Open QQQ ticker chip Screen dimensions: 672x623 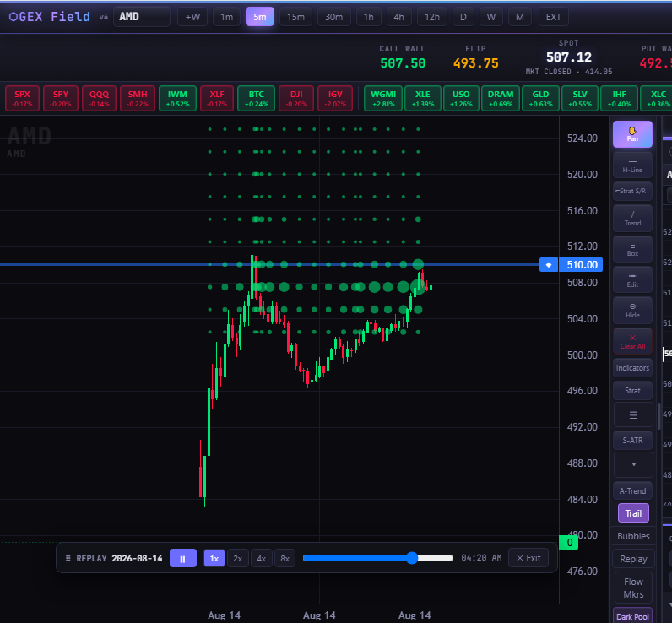(x=99, y=98)
